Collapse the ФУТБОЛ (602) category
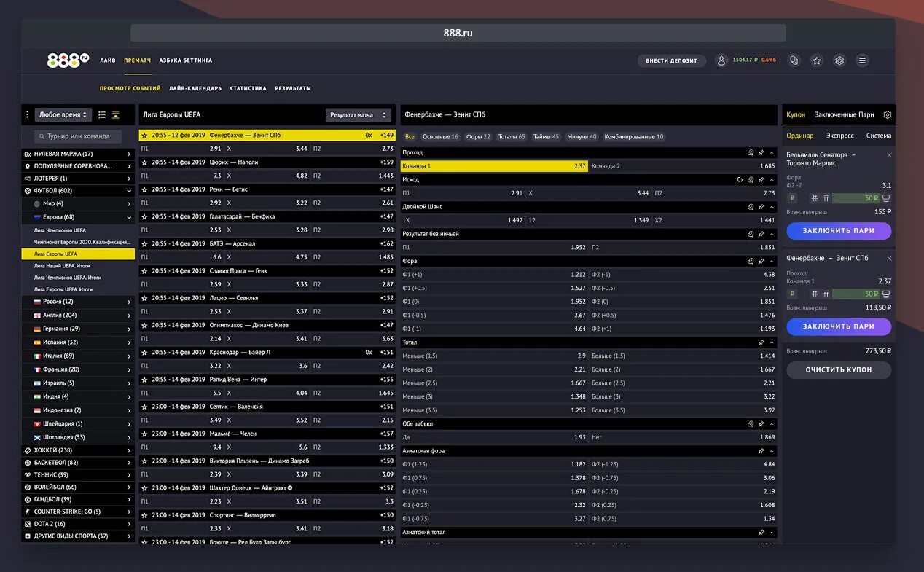 click(x=78, y=191)
